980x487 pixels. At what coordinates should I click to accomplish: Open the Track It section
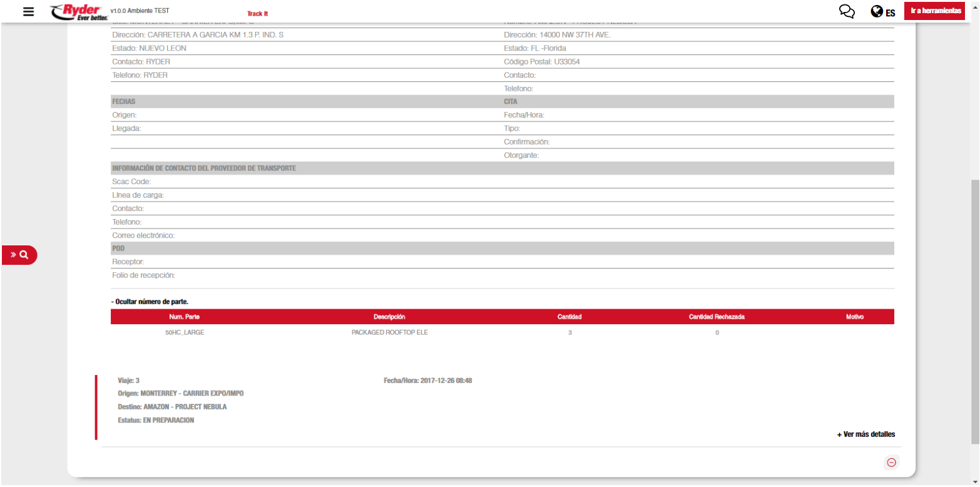click(x=257, y=13)
